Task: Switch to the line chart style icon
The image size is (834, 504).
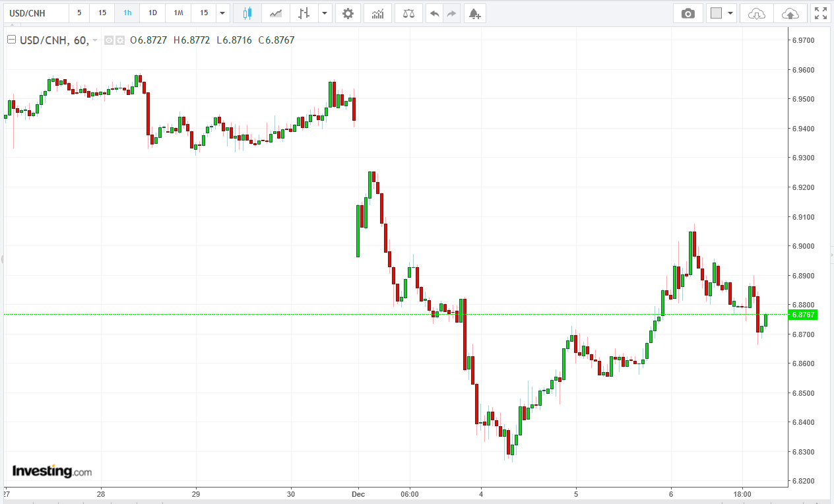Action: tap(276, 13)
